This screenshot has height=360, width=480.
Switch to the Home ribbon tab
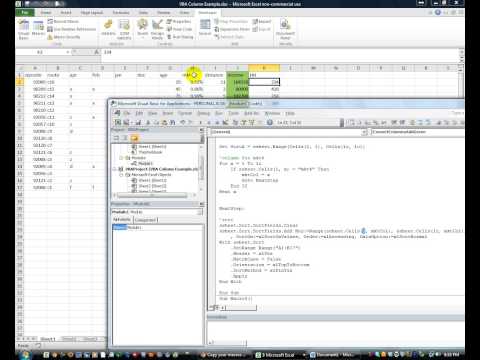(46, 13)
